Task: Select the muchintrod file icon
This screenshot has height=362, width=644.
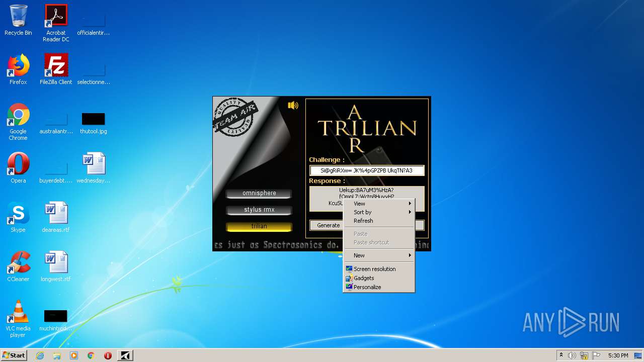Action: (x=56, y=321)
